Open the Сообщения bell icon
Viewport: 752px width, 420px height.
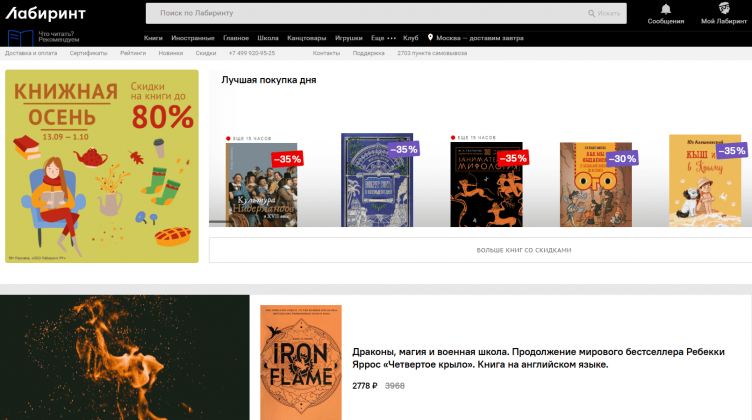(666, 9)
